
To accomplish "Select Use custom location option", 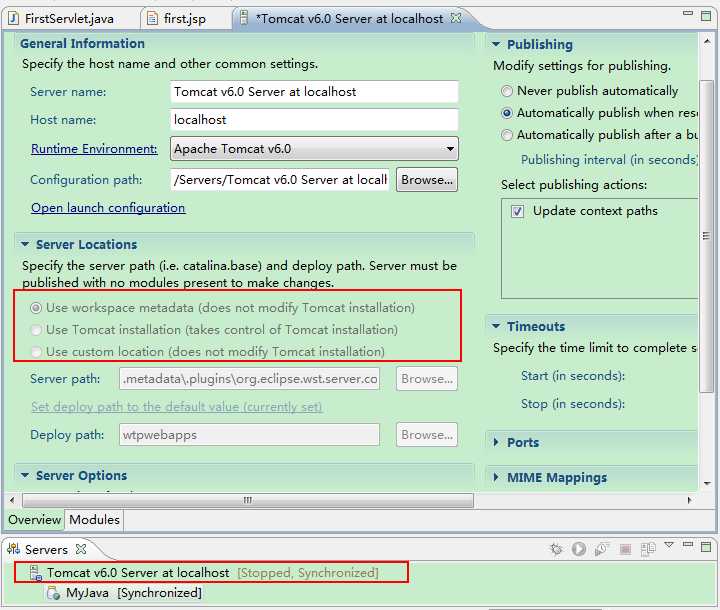I will 36,352.
